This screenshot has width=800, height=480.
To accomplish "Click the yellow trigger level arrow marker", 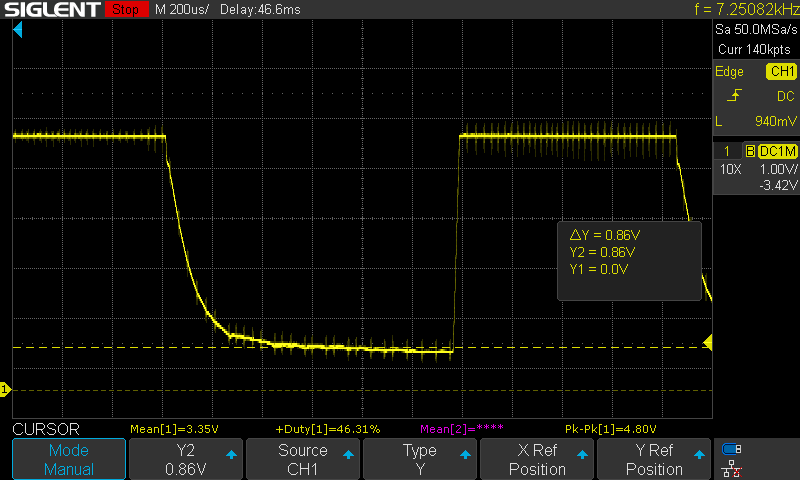I will [707, 343].
